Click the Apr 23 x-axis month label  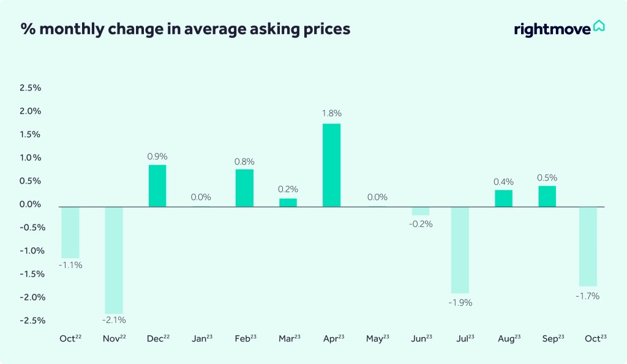(332, 338)
